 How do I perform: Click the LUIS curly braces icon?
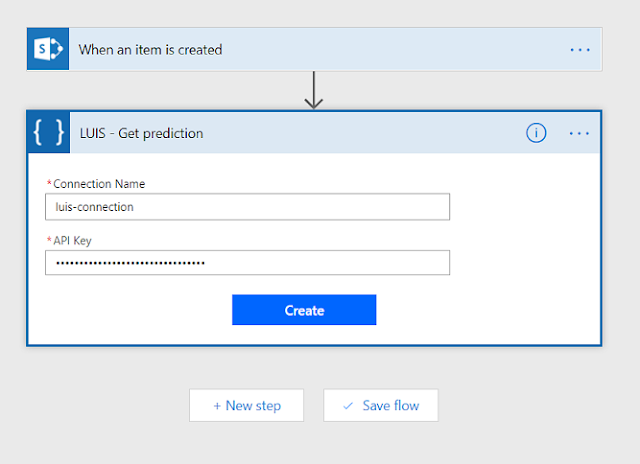[x=49, y=132]
